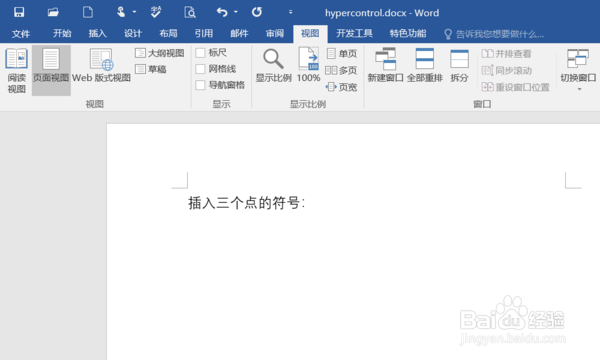The width and height of the screenshot is (600, 360).
Task: Click the redo/repeat icon
Action: [x=257, y=12]
